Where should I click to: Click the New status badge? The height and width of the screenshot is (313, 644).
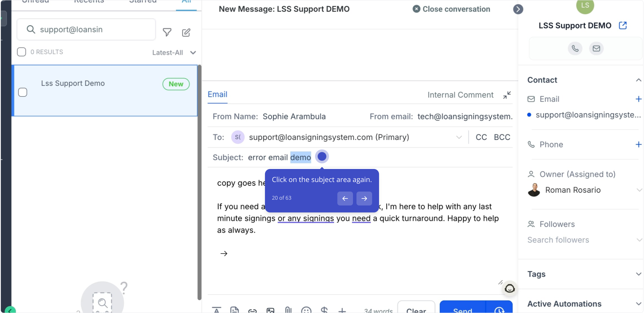pyautogui.click(x=176, y=84)
